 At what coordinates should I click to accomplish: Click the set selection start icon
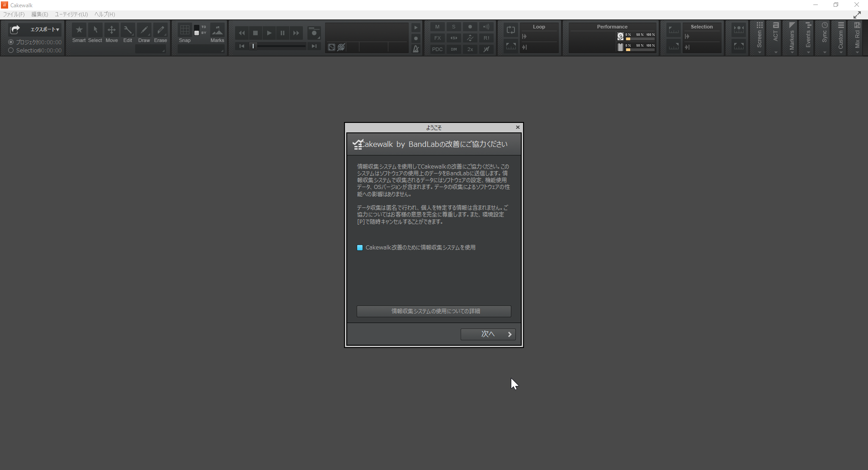674,30
